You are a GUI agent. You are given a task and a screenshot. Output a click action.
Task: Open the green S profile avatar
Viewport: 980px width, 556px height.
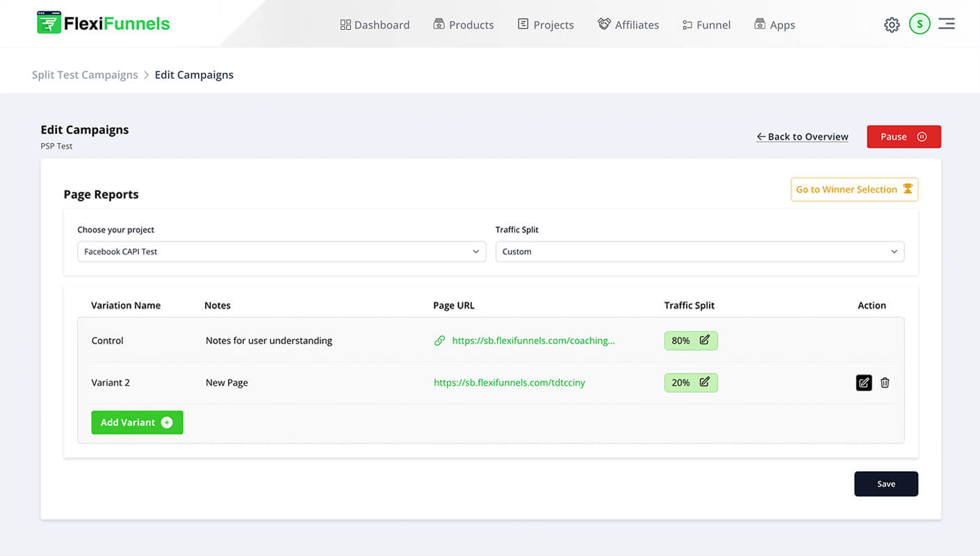tap(920, 24)
